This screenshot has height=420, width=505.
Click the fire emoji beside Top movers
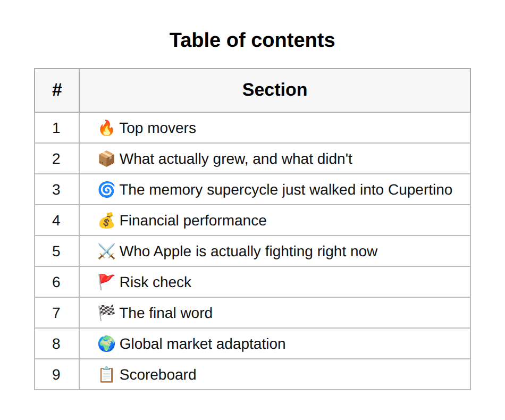click(x=106, y=128)
